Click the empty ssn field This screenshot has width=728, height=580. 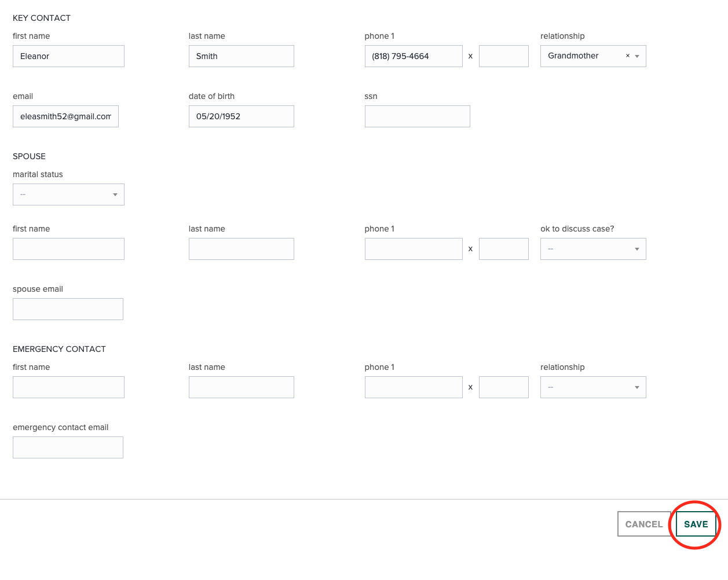417,116
